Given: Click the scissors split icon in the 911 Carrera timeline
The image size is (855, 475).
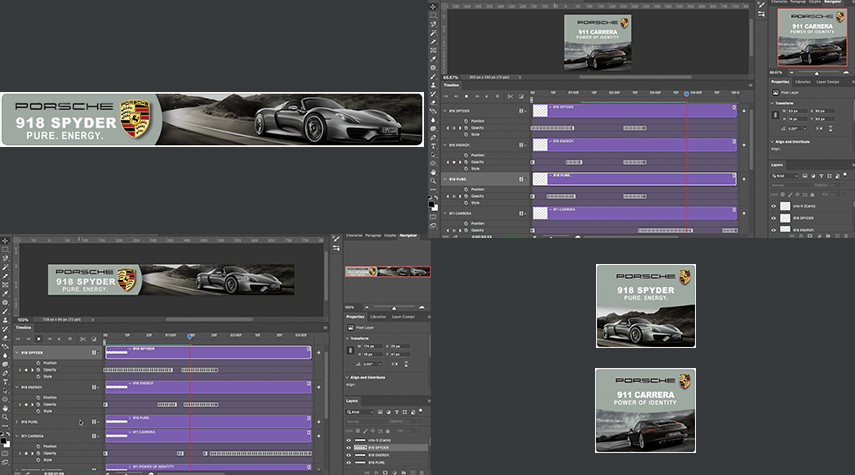Looking at the screenshot, I should pos(510,97).
